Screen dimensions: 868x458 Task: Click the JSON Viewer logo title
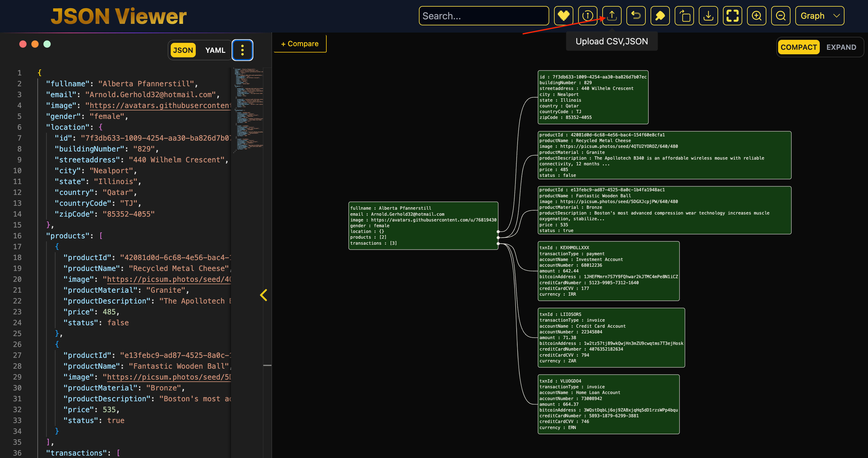click(119, 16)
